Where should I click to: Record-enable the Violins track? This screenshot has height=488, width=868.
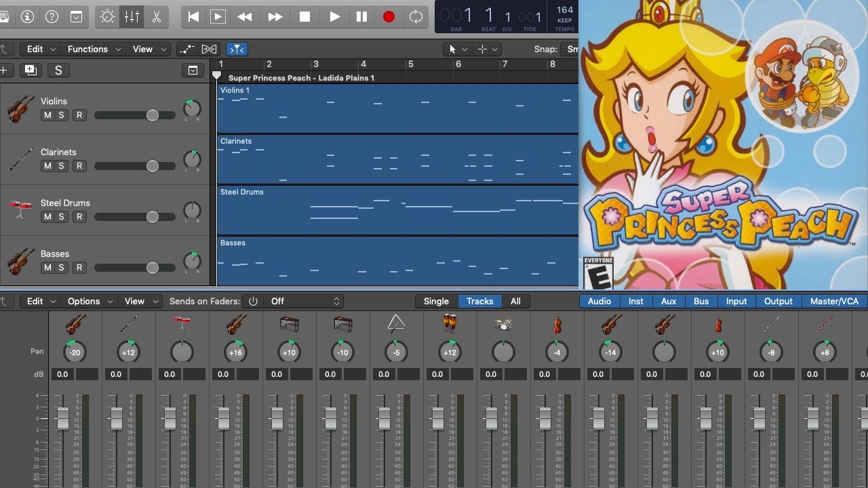[79, 115]
